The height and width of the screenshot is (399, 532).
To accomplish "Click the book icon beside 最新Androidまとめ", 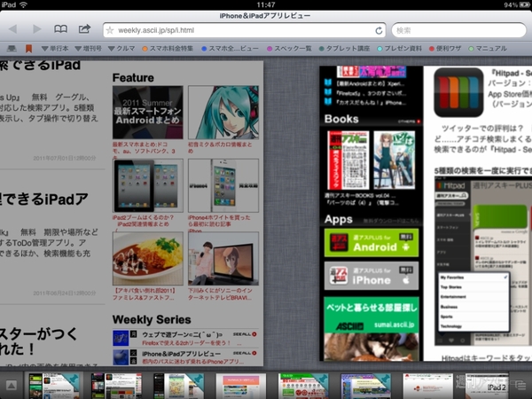I will tap(328, 82).
